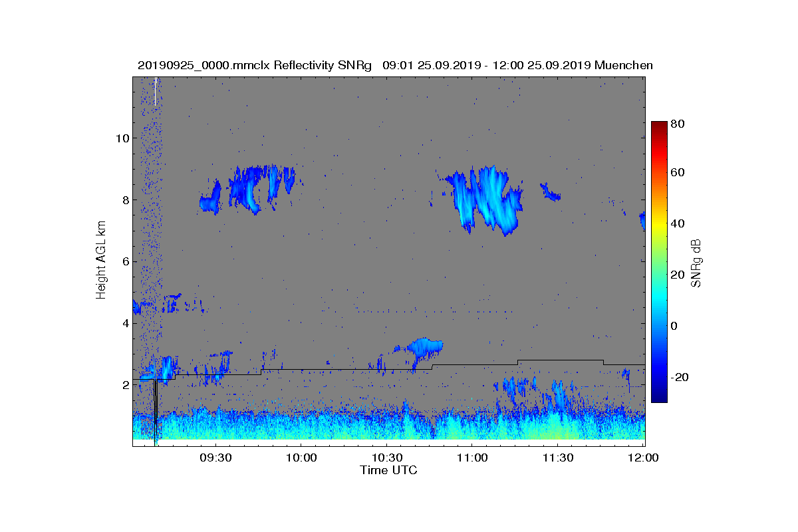The width and height of the screenshot is (798, 532).
Task: Click the height tick label 2
Action: pos(124,385)
